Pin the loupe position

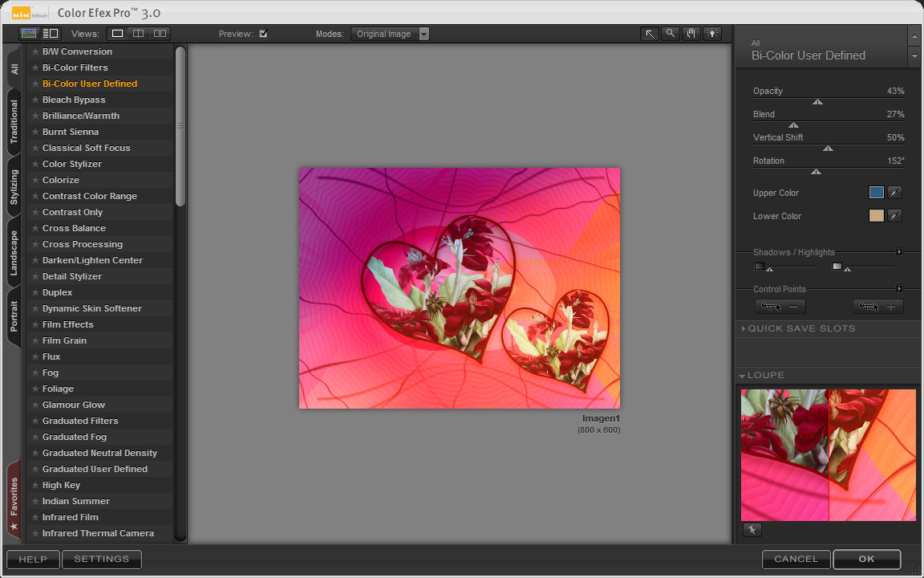(752, 530)
